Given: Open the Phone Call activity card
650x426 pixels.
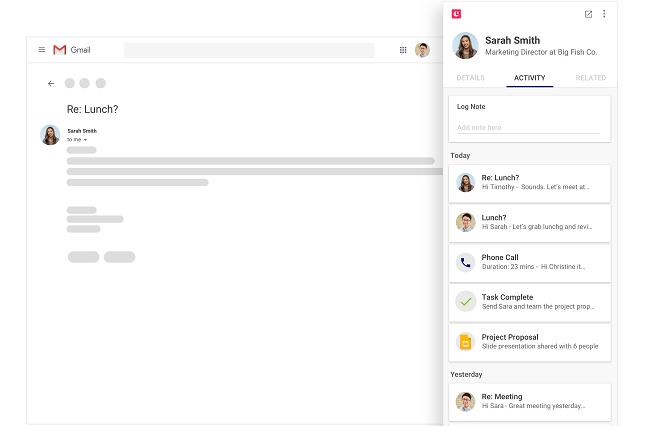Looking at the screenshot, I should 529,263.
